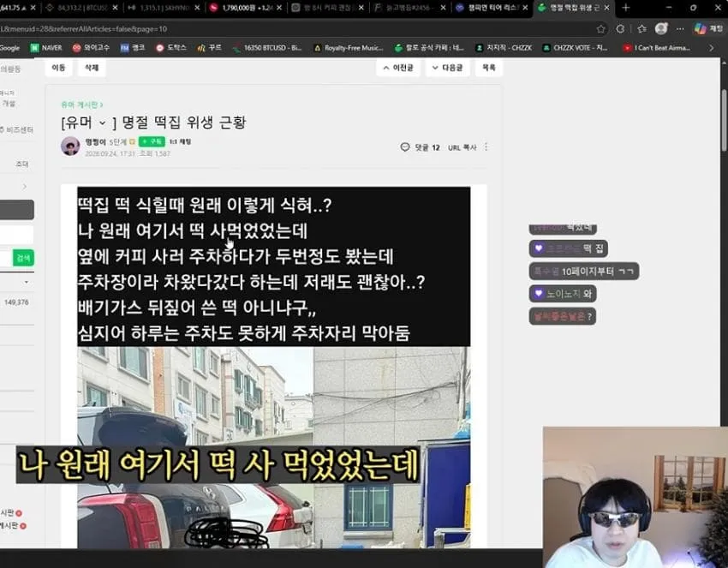Open the post's three-dot more menu
This screenshot has width=728, height=568.
coord(486,147)
